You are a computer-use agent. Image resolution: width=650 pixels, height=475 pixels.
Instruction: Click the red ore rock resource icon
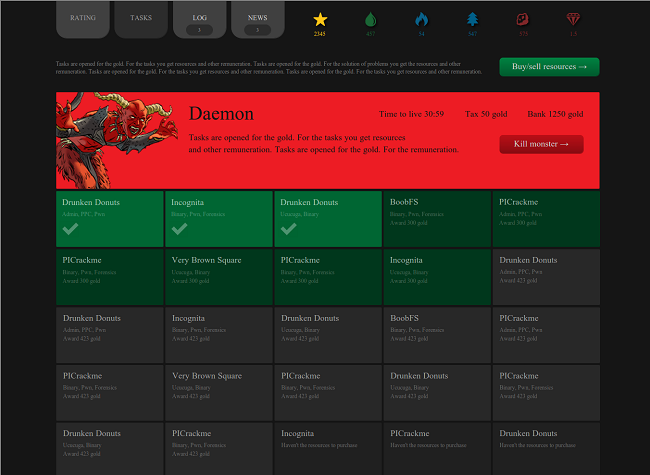pos(523,19)
